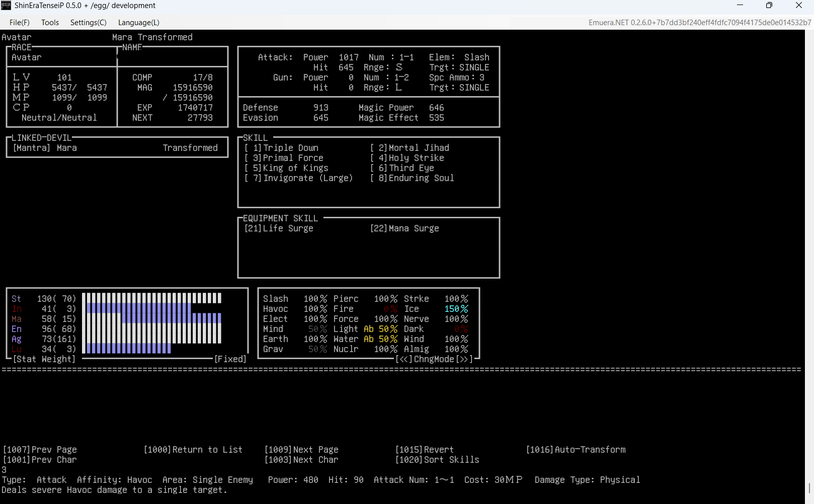Screen dimensions: 814x504
Task: Click the [Stat Weight] label
Action: coord(44,359)
